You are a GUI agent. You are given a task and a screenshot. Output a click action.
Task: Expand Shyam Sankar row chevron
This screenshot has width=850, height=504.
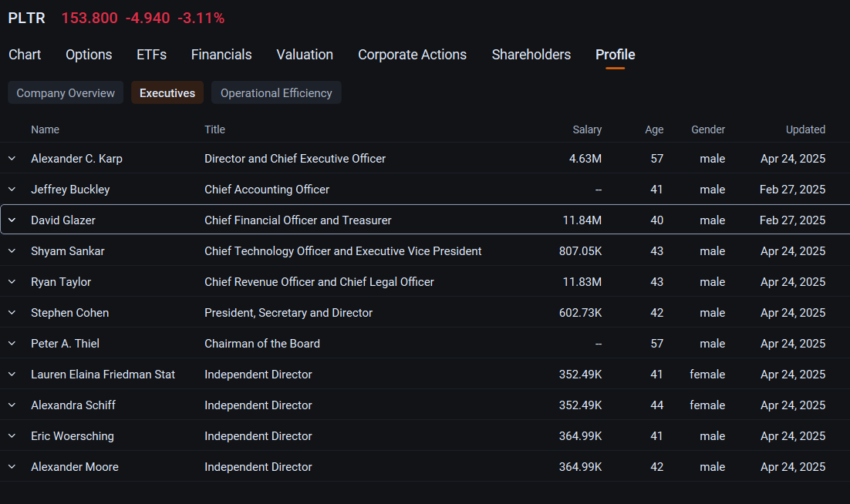pos(12,251)
